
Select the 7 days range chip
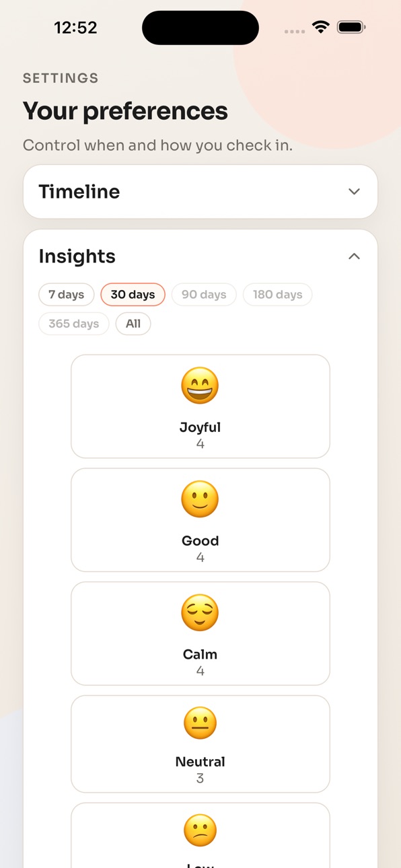pyautogui.click(x=66, y=295)
